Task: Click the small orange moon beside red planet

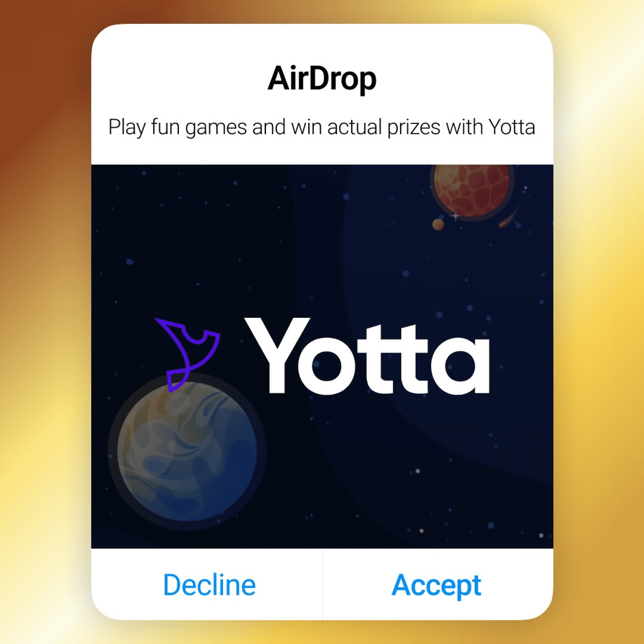Action: pyautogui.click(x=438, y=224)
